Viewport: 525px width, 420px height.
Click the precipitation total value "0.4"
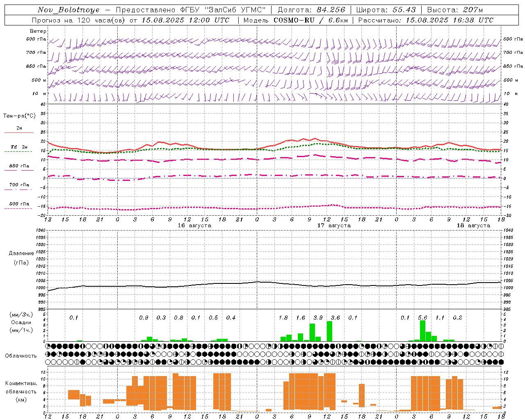[231, 318]
